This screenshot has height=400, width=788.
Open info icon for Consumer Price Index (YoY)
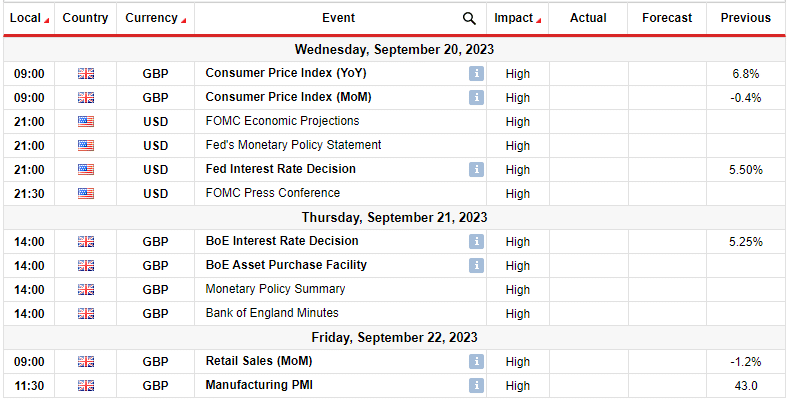click(x=476, y=73)
